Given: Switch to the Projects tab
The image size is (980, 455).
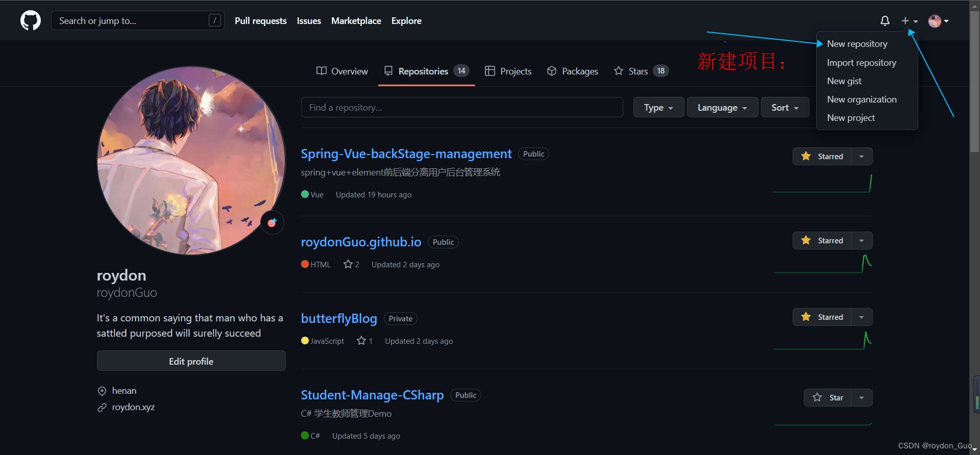Looking at the screenshot, I should click(x=508, y=71).
